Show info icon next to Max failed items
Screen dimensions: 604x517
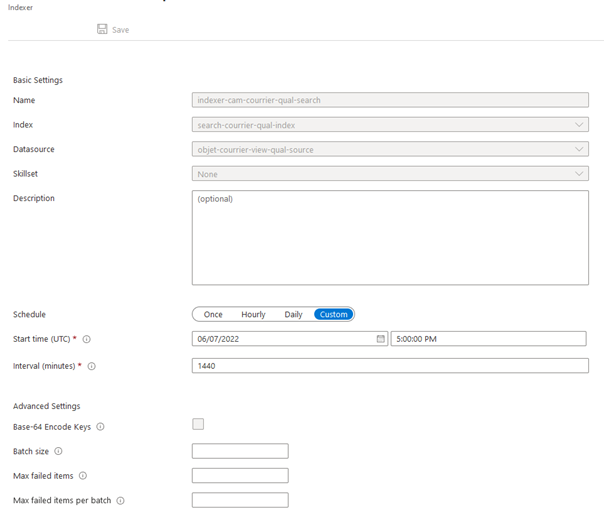[82, 476]
